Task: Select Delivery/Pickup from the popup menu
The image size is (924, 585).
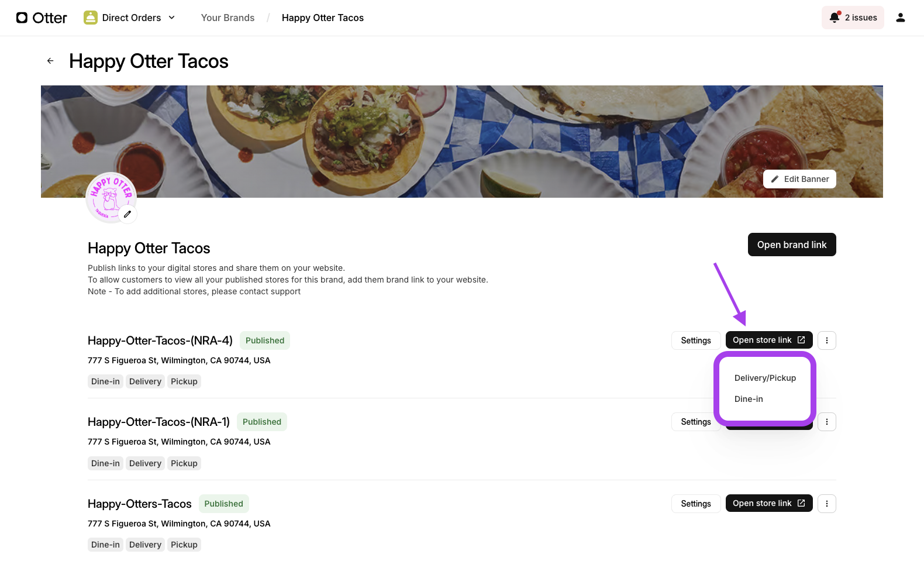Action: pyautogui.click(x=765, y=378)
